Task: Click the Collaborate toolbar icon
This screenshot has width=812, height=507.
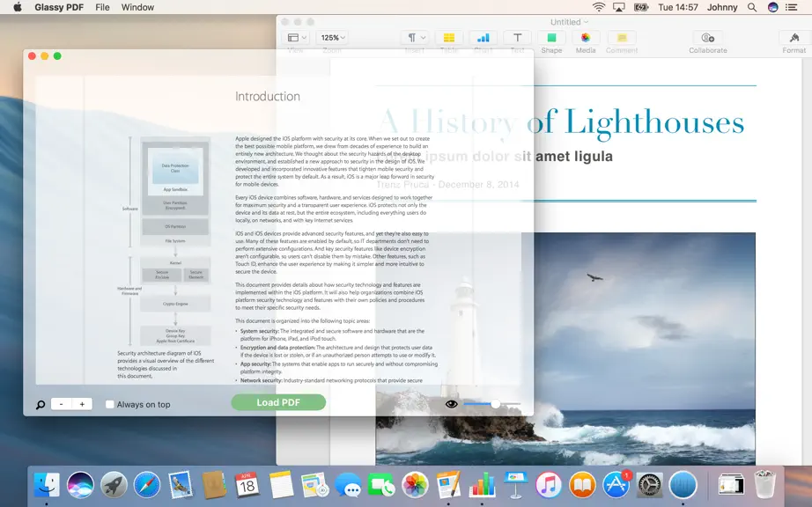Action: click(x=708, y=37)
